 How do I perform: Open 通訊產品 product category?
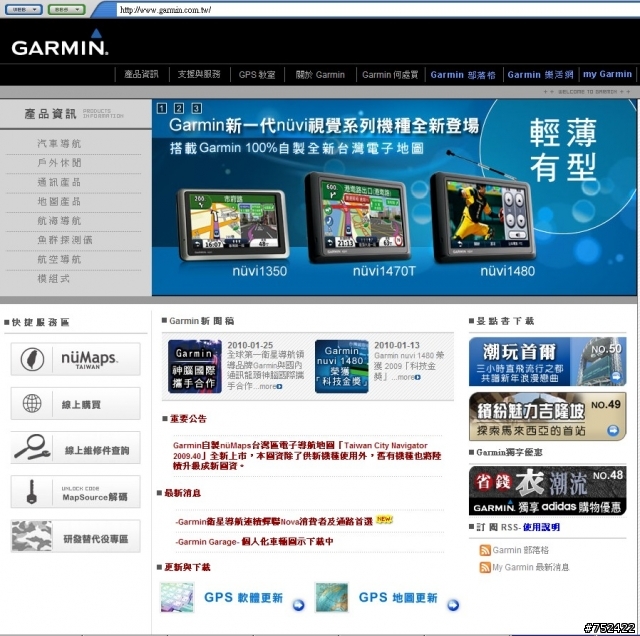pyautogui.click(x=59, y=182)
